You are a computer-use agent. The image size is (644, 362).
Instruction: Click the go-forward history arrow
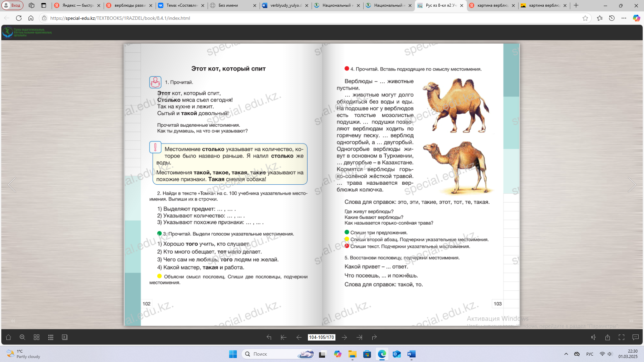pyautogui.click(x=374, y=337)
